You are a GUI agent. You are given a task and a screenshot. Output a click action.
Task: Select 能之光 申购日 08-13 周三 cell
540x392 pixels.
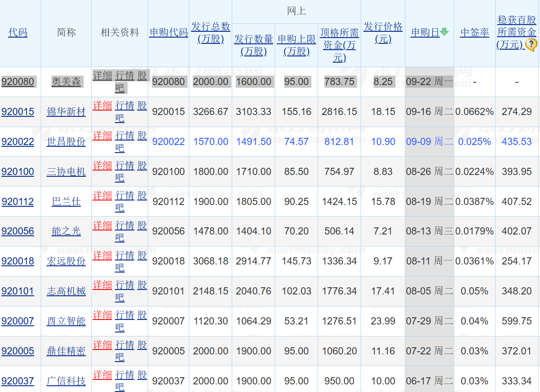(x=429, y=231)
